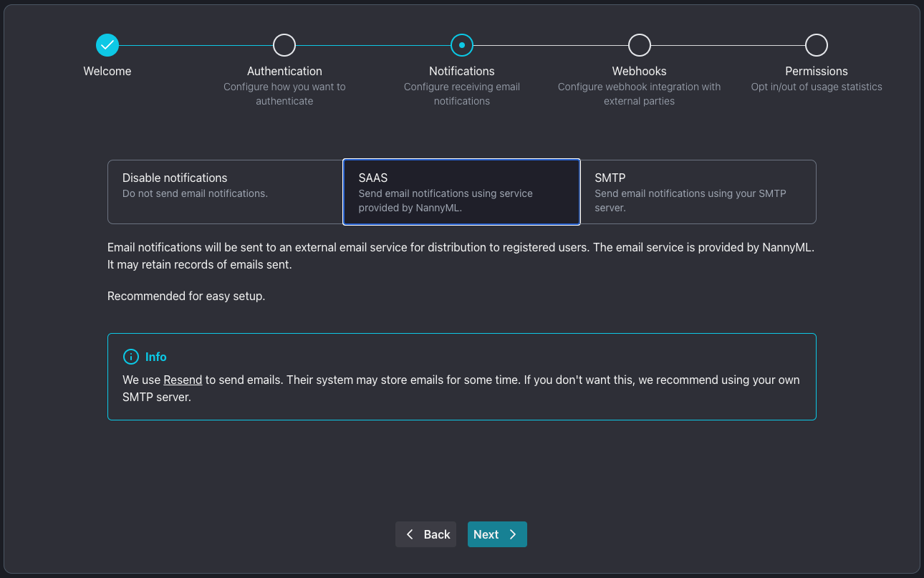Click the Notifications step title
Image resolution: width=924 pixels, height=578 pixels.
point(462,71)
